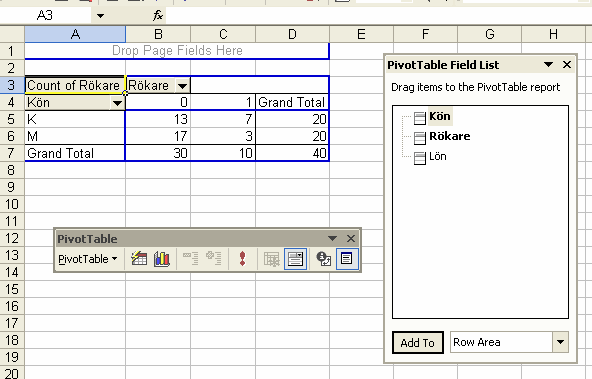Select the Grand Total column header cell
The width and height of the screenshot is (592, 379).
(292, 102)
